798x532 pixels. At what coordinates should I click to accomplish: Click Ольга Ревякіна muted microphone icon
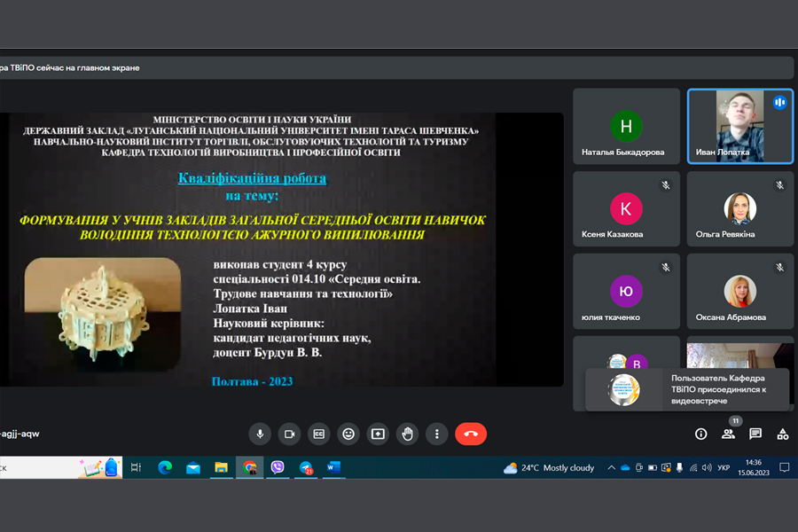[x=779, y=185]
